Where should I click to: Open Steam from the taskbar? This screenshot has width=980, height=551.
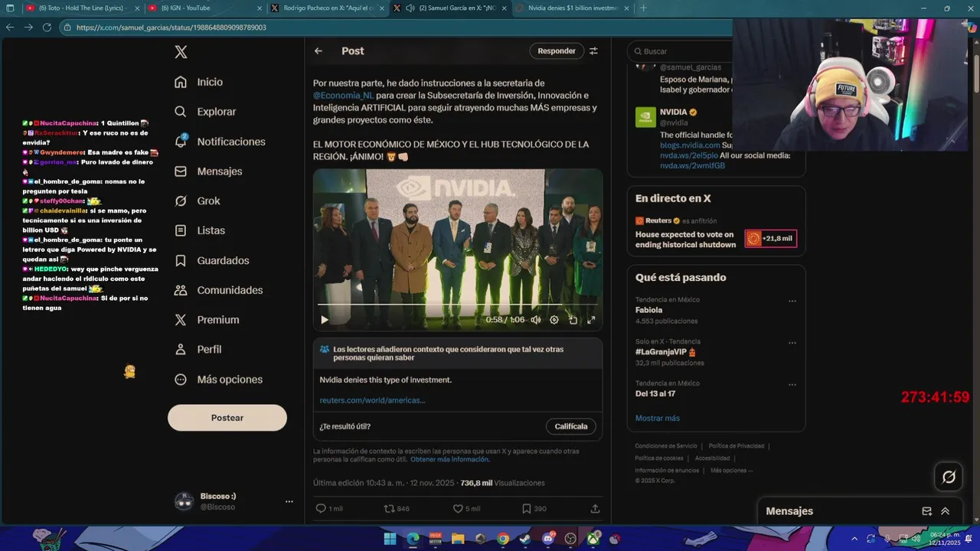(x=525, y=538)
